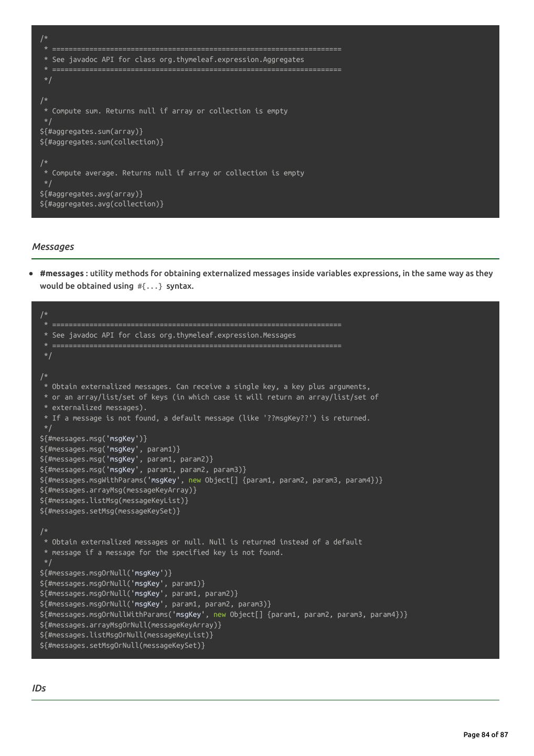Viewport: 534px width, 756px height.
Task: Click the ${#messages.setMsgOrNull(messageKeySet)} line
Action: (x=122, y=646)
